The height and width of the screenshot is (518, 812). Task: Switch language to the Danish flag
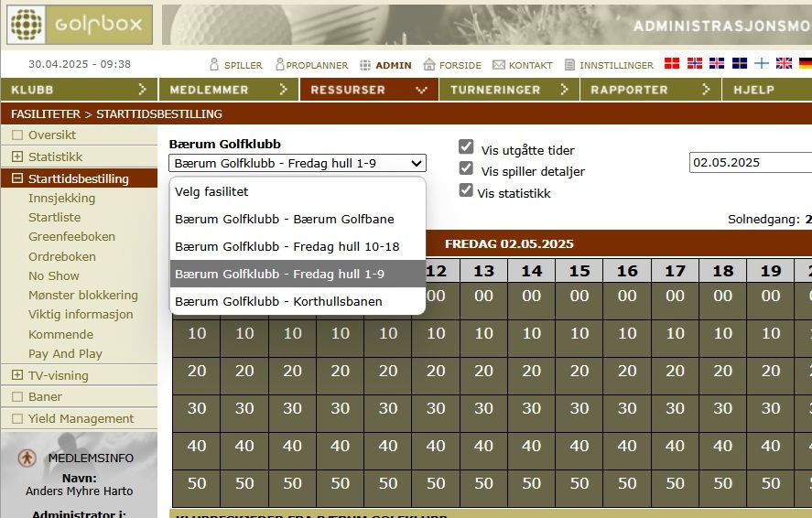click(672, 63)
